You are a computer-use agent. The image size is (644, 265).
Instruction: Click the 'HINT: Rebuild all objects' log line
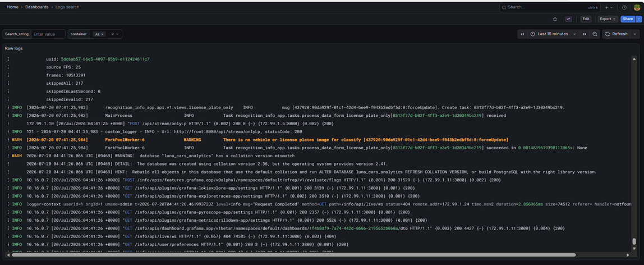311,172
